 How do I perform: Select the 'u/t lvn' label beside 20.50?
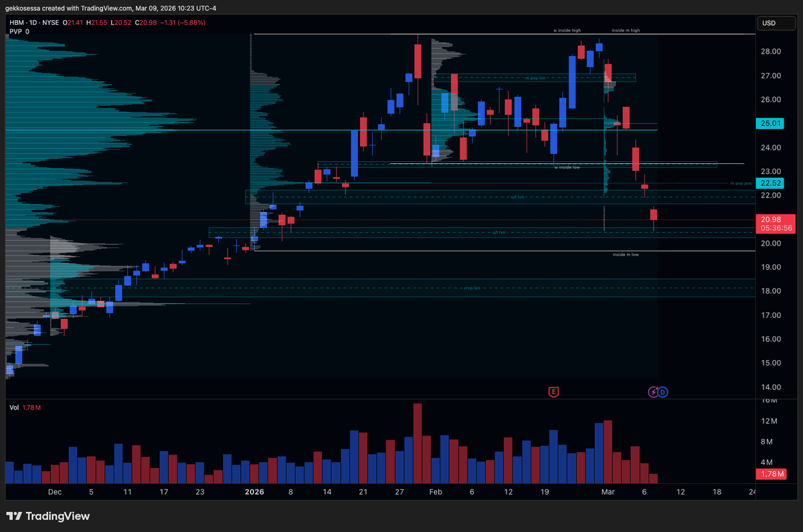coord(499,232)
